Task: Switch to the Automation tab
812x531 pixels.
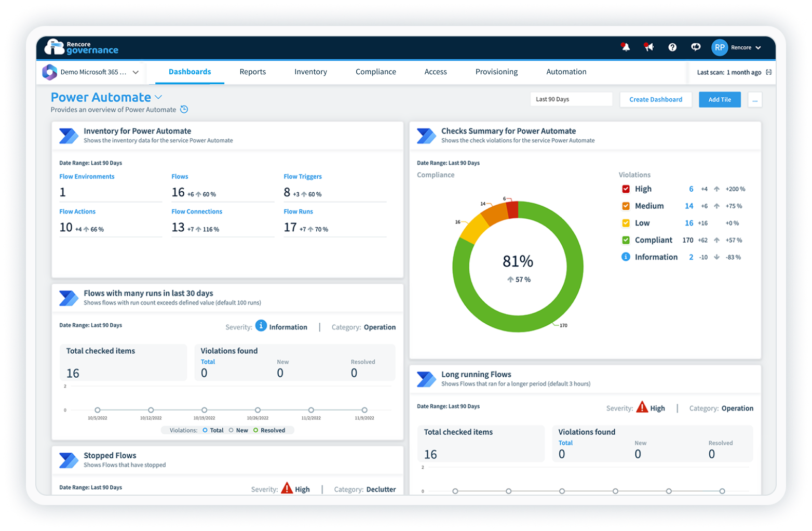Action: click(x=566, y=72)
